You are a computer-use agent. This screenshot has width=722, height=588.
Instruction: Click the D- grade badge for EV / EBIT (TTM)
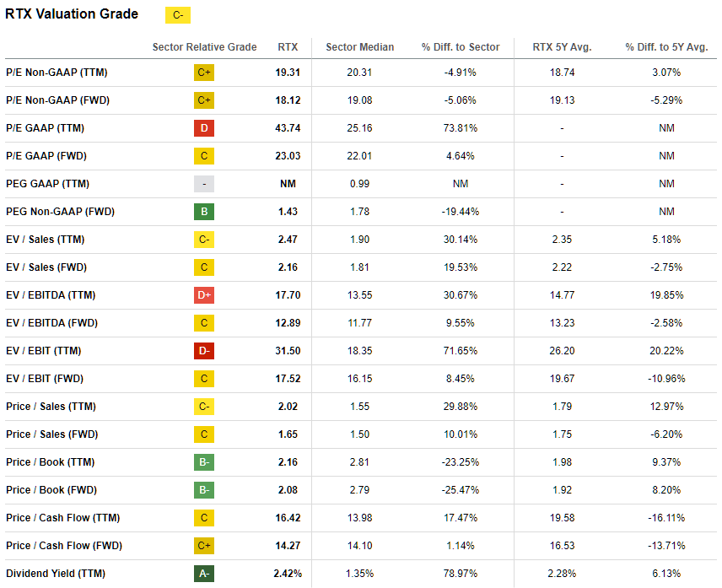click(x=204, y=351)
